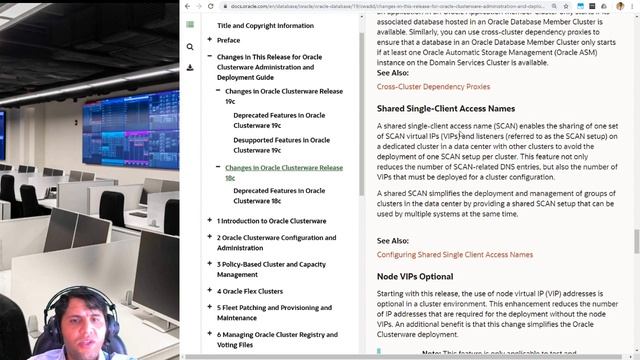Expand 5 Fleet Patching and Provisioning
The image size is (640, 360).
pyautogui.click(x=209, y=307)
